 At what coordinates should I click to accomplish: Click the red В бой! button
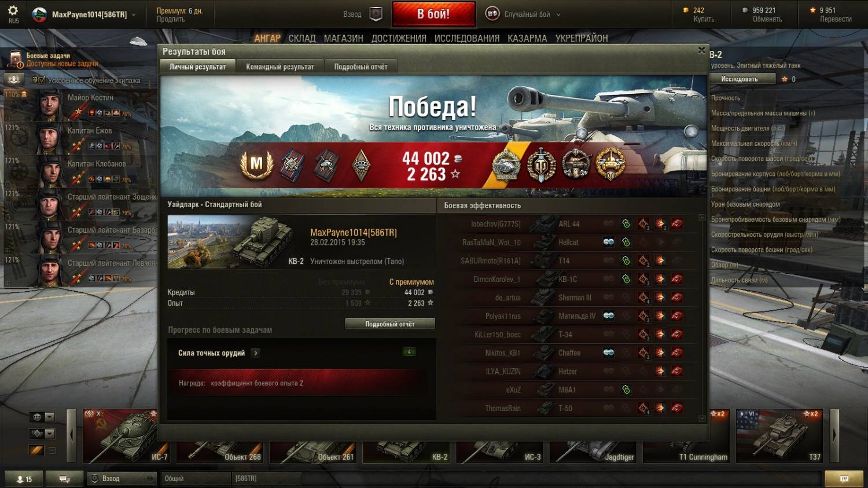coord(433,14)
